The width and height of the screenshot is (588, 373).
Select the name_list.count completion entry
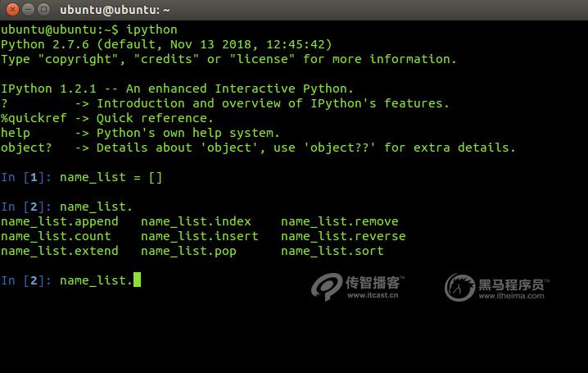(56, 236)
